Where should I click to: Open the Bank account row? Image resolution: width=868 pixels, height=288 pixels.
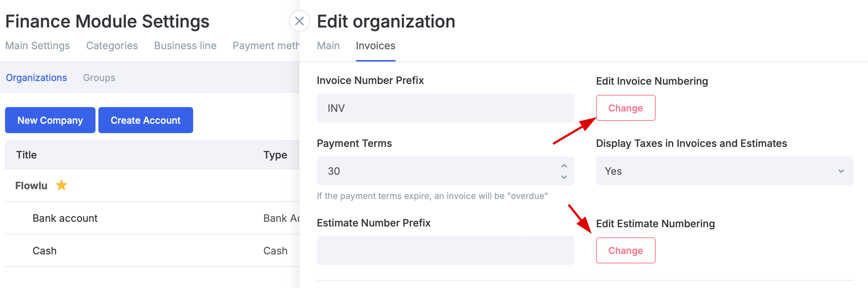pyautogui.click(x=65, y=218)
